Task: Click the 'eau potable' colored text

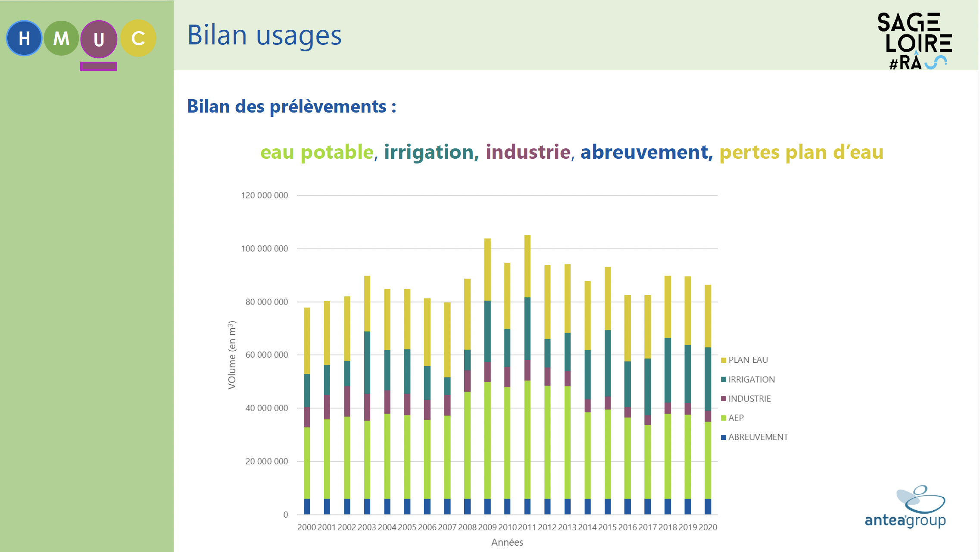Action: click(317, 152)
